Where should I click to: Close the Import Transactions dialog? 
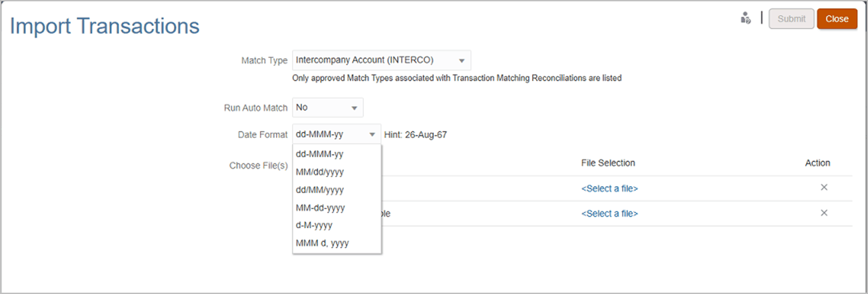(837, 19)
